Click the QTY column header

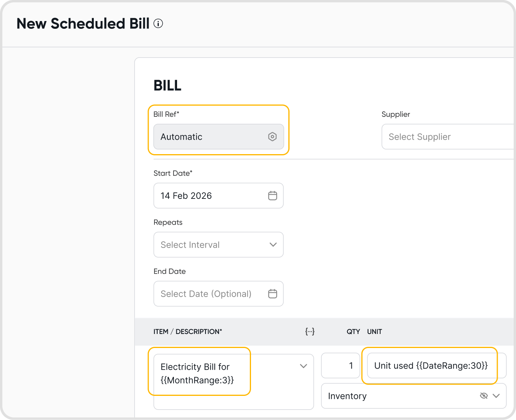point(353,332)
